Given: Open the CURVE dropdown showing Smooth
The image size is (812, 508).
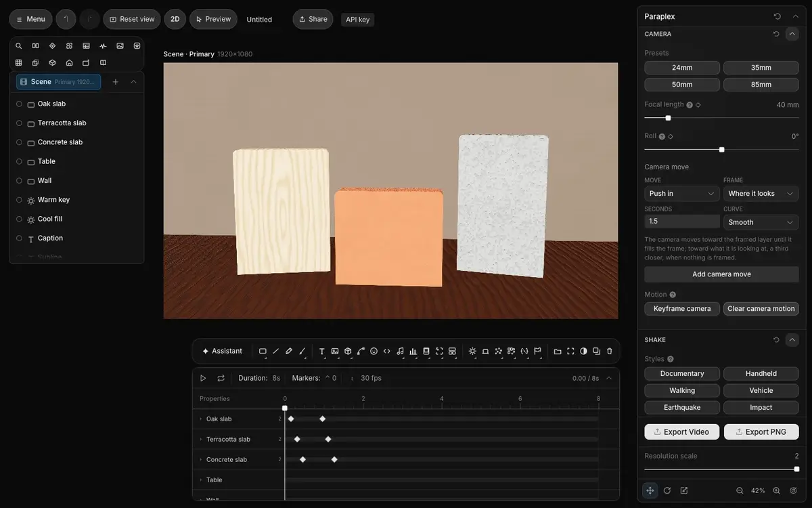Looking at the screenshot, I should coord(761,222).
